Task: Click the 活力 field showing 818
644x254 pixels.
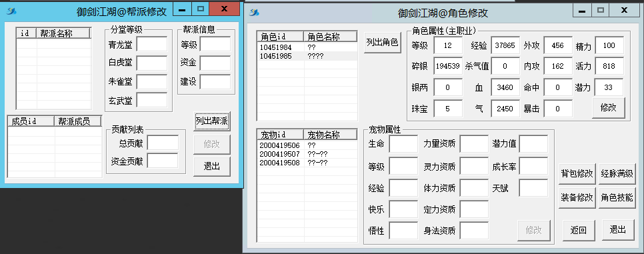Action: pyautogui.click(x=609, y=66)
